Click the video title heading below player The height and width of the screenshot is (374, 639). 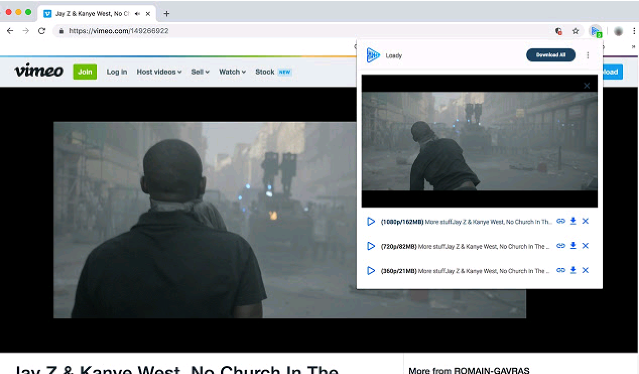(x=176, y=369)
